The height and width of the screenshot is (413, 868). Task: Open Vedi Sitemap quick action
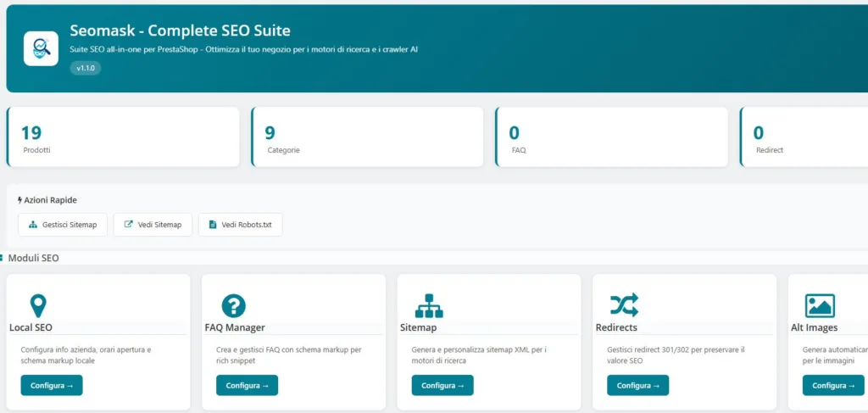(x=153, y=225)
